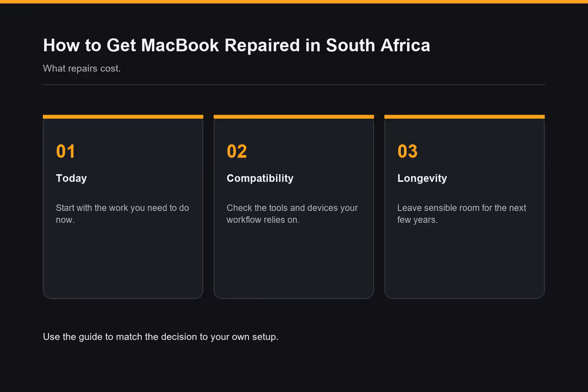This screenshot has height=392, width=588.
Task: Select the 'Longevity' card heading
Action: point(422,178)
